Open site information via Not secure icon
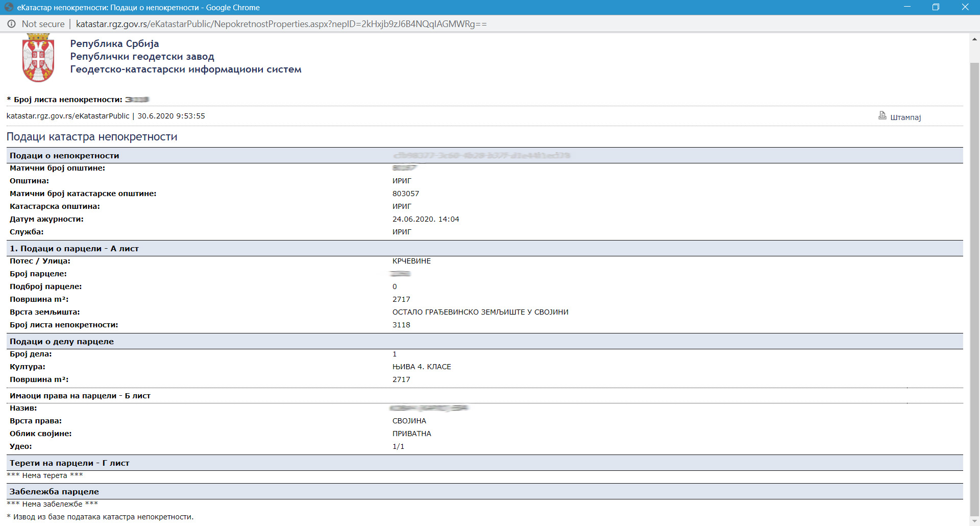Image resolution: width=980 pixels, height=526 pixels. point(11,24)
